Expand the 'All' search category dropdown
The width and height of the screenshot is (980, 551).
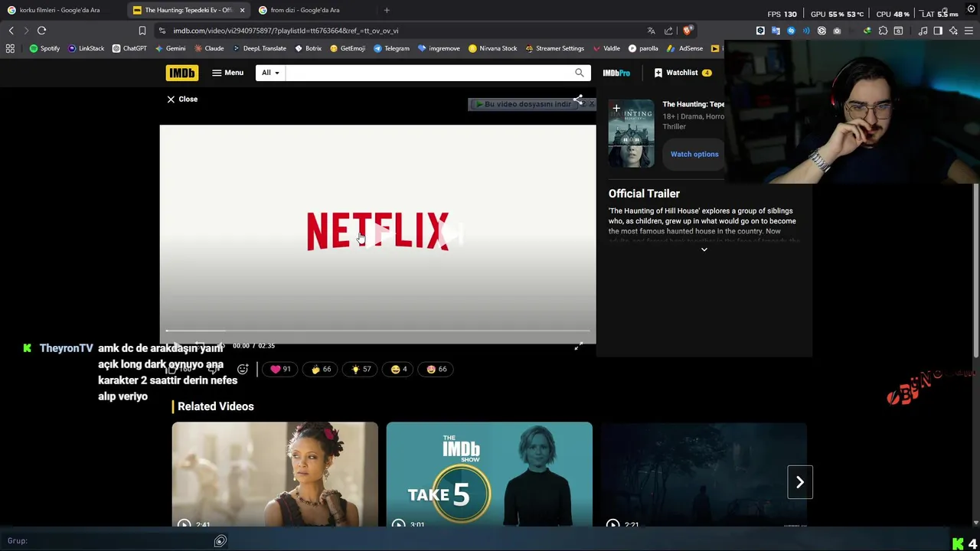270,73
